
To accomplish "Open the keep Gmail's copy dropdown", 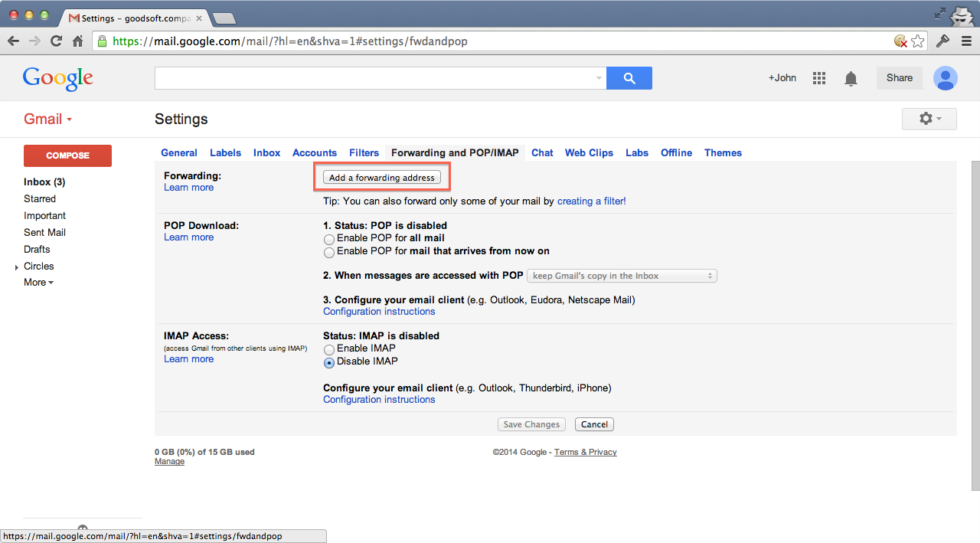I will (x=622, y=276).
